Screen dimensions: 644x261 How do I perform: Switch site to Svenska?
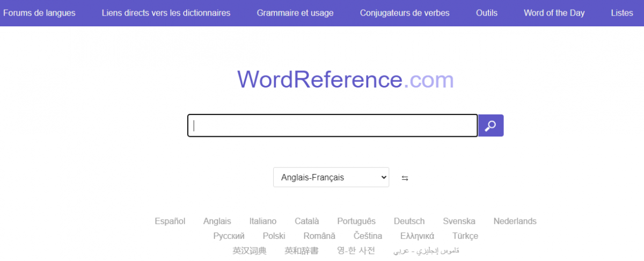pos(459,221)
